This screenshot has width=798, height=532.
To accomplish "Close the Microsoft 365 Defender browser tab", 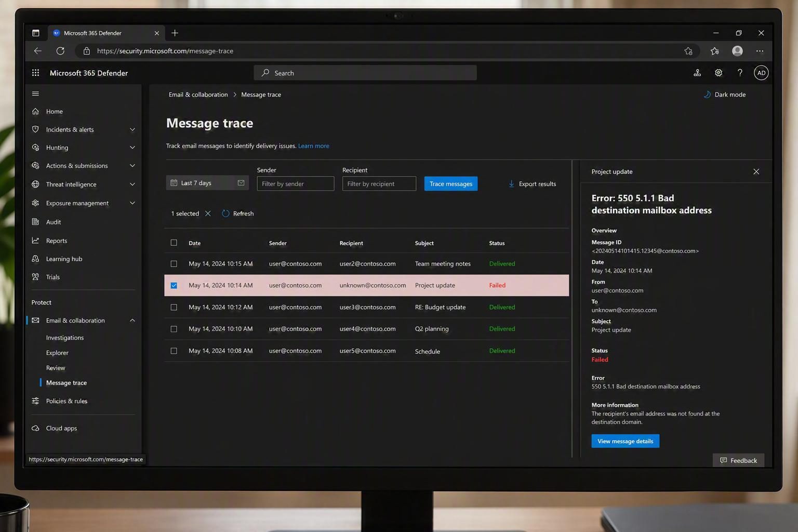I will click(x=157, y=33).
